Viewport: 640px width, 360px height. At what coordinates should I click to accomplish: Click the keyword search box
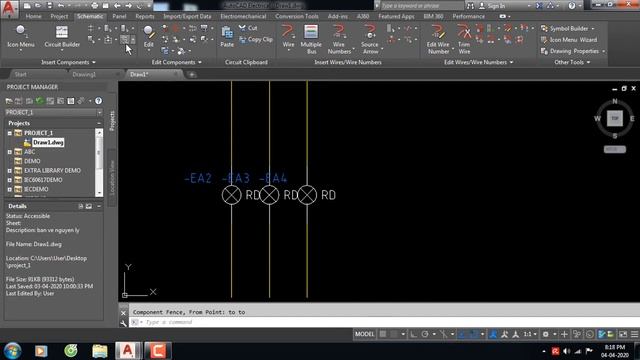tap(422, 6)
